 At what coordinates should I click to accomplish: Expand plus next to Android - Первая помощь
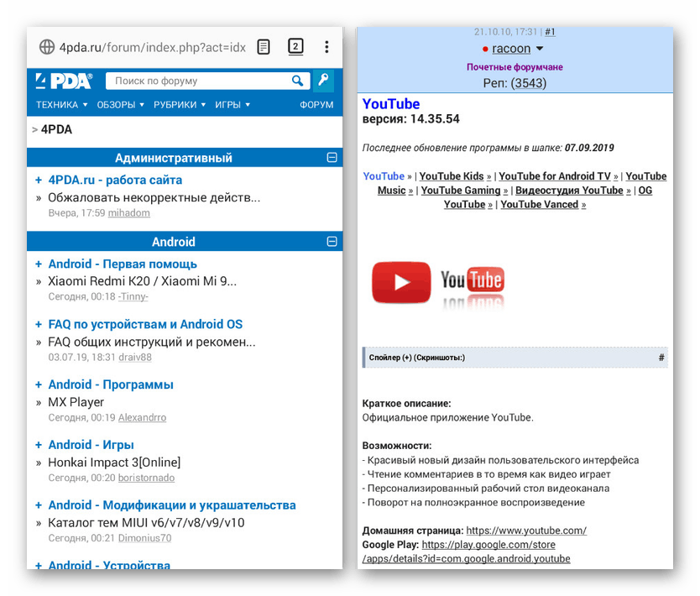tap(39, 264)
